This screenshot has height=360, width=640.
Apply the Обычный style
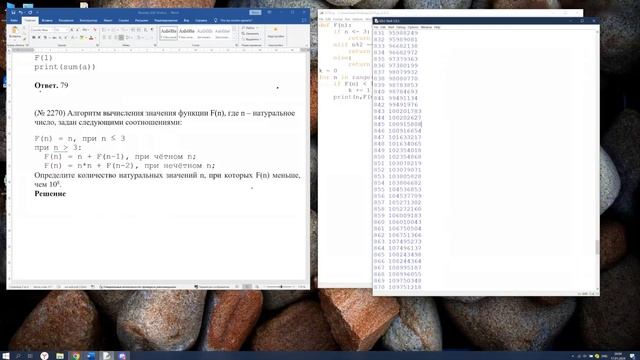click(168, 33)
